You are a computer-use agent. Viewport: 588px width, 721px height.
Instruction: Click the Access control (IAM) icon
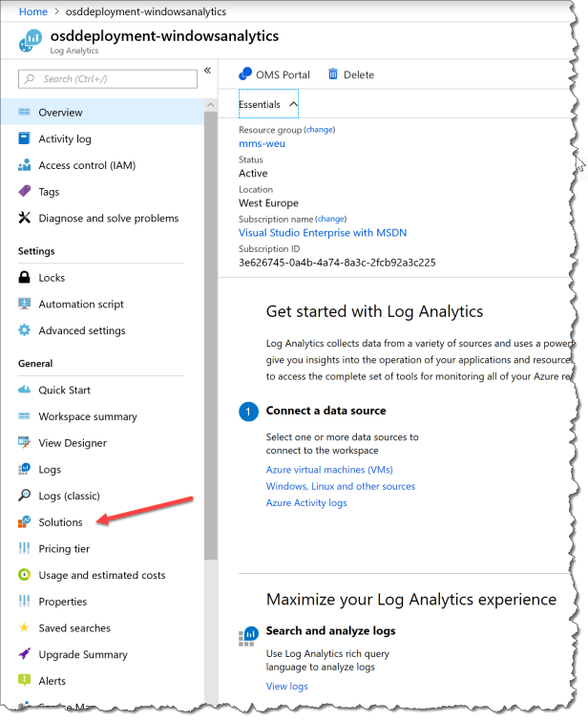coord(24,165)
